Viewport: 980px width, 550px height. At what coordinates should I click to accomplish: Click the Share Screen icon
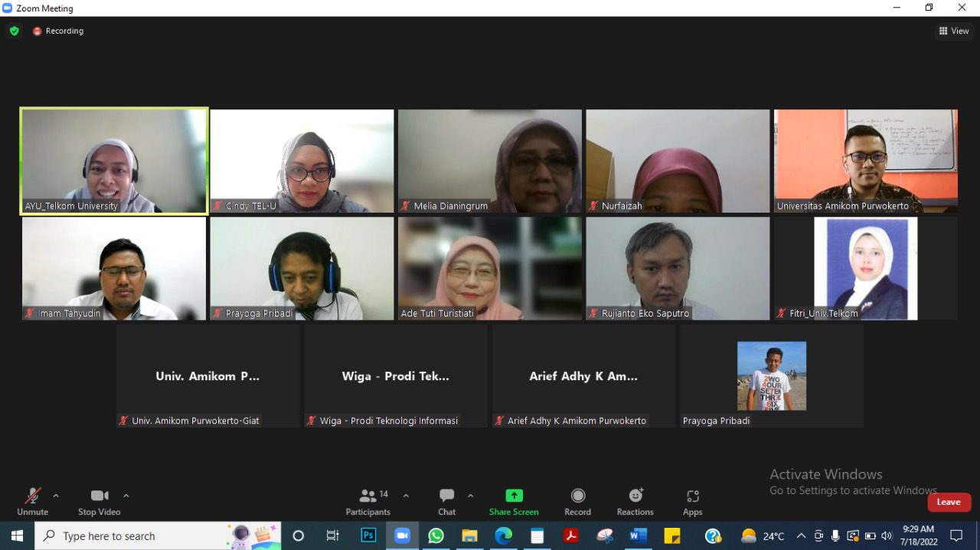coord(514,496)
